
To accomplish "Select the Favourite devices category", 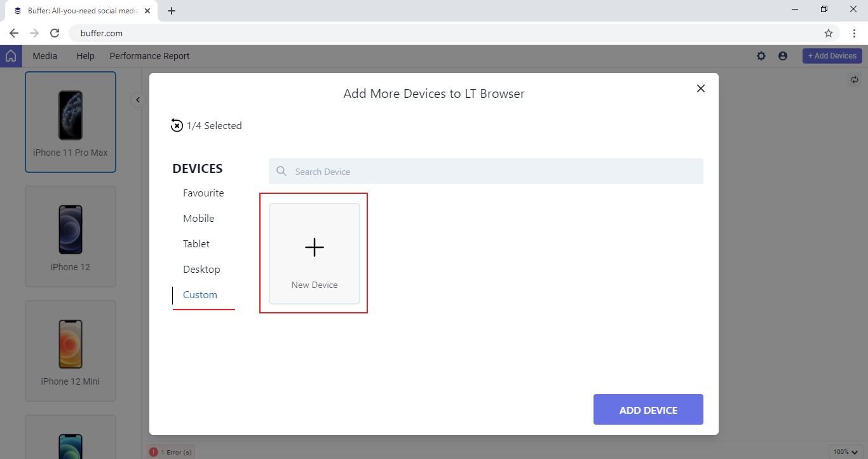I will [x=203, y=193].
